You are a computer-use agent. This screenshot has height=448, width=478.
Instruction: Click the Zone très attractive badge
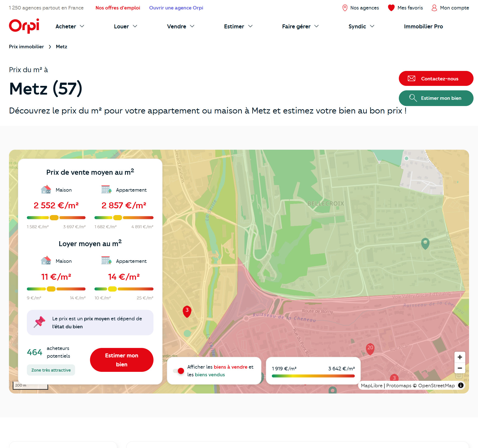[x=51, y=370]
